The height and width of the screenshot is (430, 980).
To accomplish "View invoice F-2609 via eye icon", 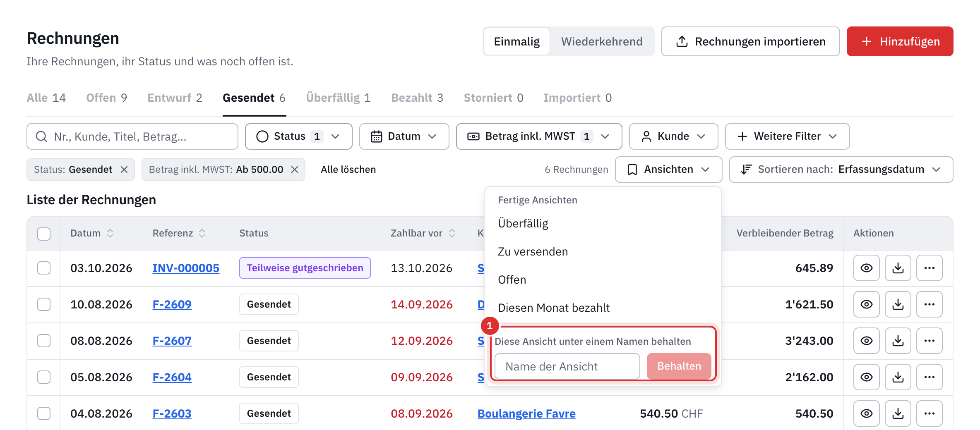I will 866,304.
